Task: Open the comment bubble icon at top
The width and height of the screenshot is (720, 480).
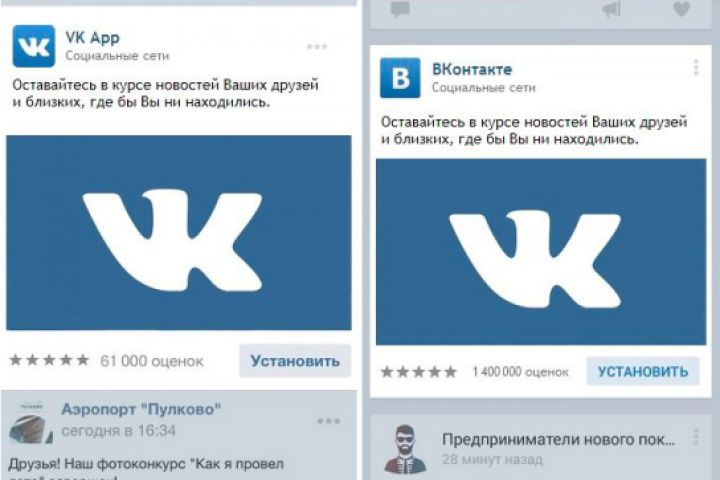Action: click(x=400, y=9)
